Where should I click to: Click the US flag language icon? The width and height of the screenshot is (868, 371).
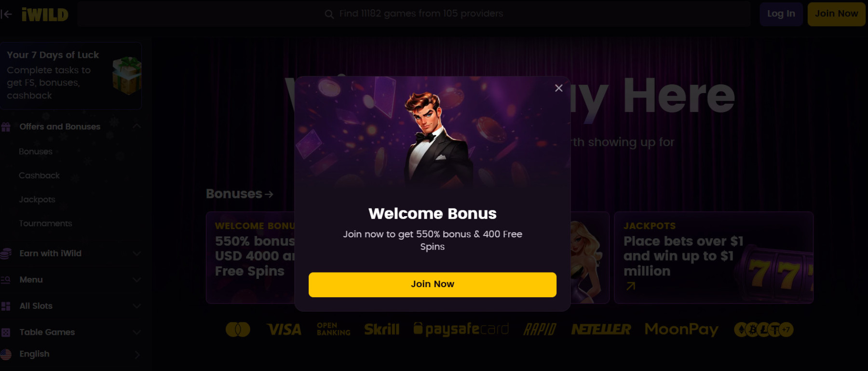coord(6,354)
